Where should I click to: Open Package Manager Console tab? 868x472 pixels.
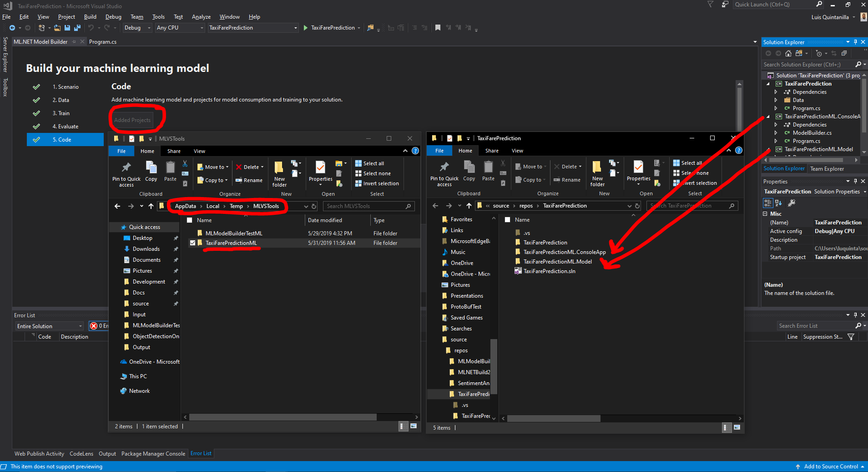point(153,454)
